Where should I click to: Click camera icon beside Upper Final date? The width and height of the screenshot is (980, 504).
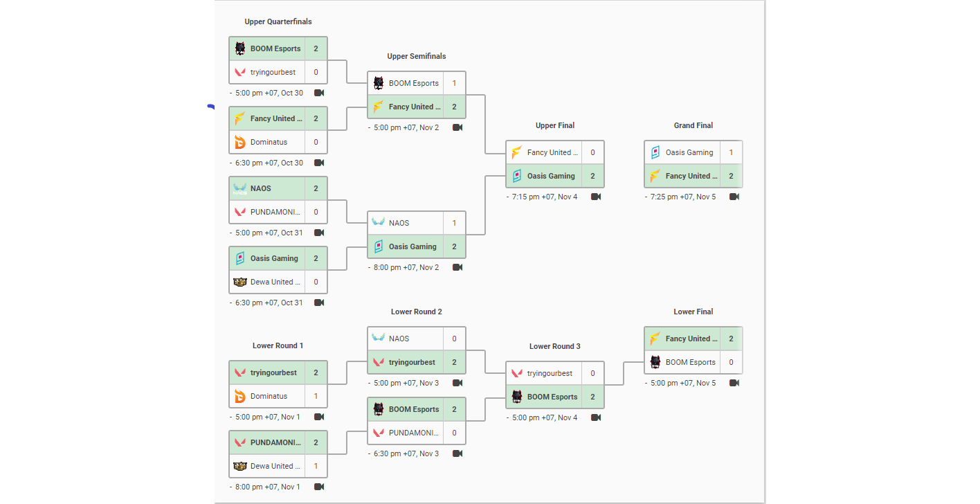(596, 197)
